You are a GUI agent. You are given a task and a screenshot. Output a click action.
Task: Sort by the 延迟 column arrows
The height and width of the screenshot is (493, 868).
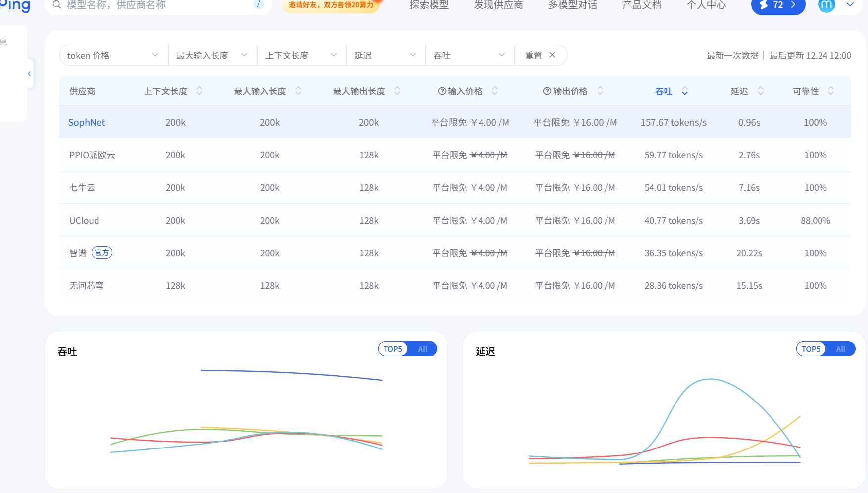click(761, 91)
